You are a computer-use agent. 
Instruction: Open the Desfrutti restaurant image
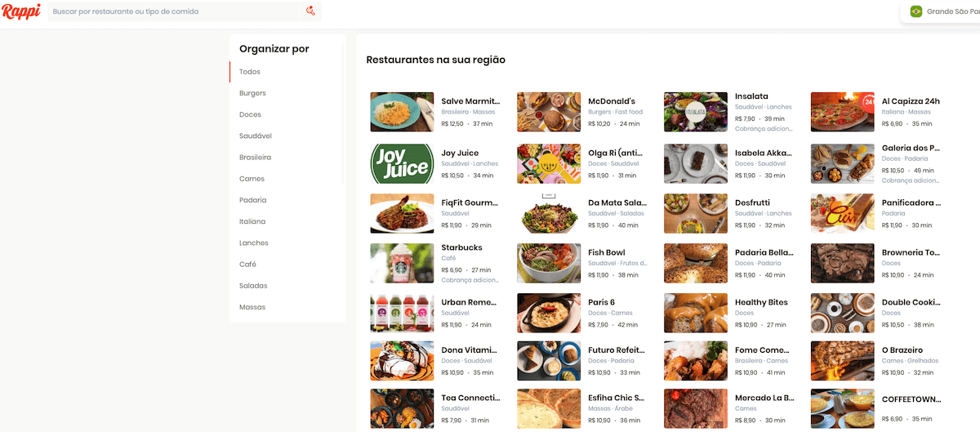pyautogui.click(x=696, y=213)
